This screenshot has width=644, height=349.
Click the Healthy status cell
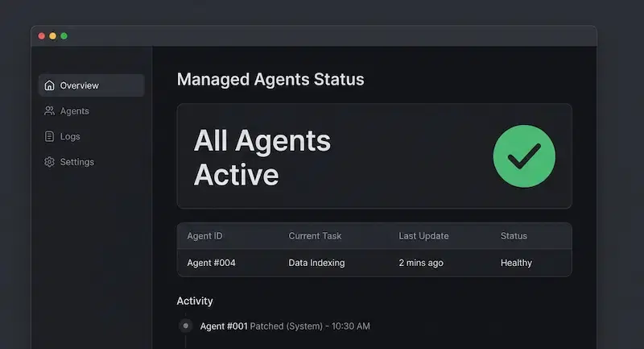coord(516,263)
